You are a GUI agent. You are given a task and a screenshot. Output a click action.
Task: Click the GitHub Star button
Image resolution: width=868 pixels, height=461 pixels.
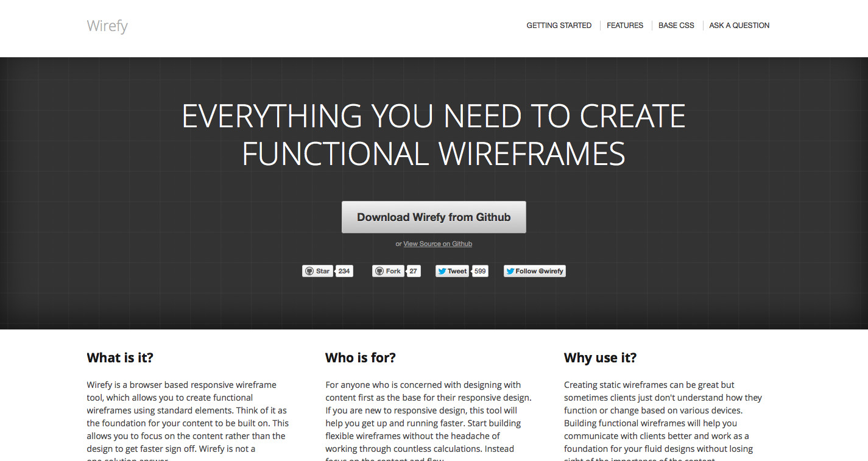[317, 271]
